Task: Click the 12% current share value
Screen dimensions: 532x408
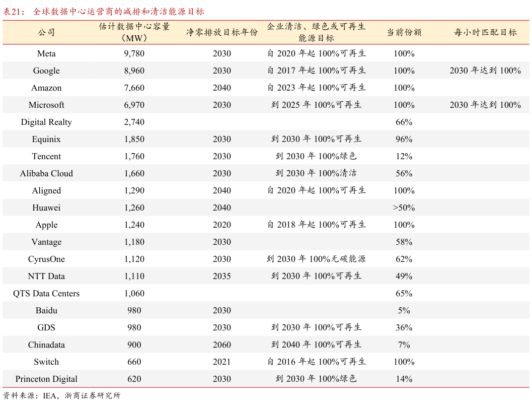Action: 404,157
